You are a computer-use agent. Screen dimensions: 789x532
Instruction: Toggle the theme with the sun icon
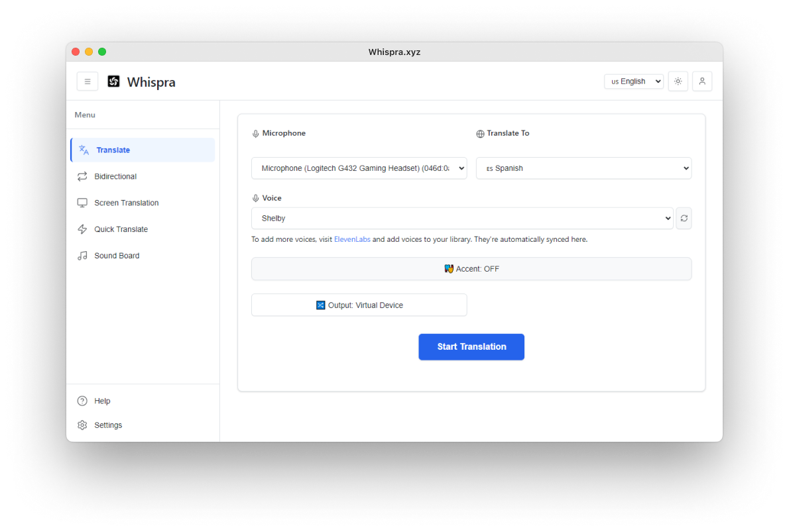[678, 81]
